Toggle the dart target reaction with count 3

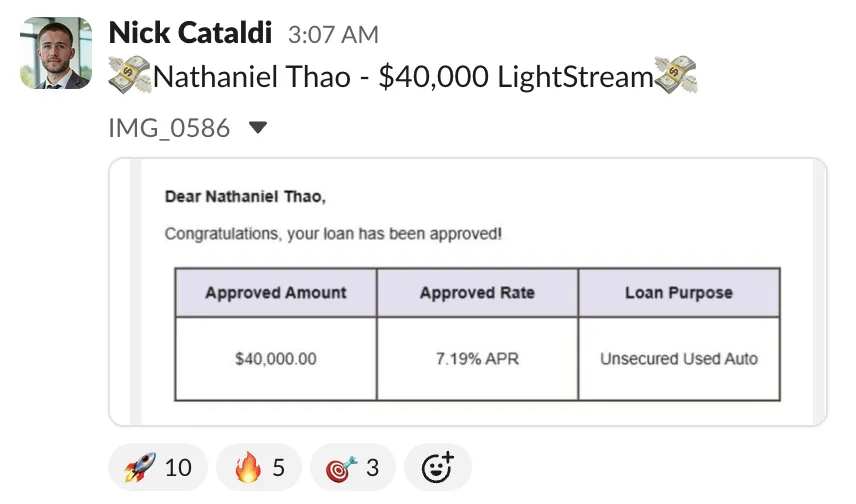point(353,467)
